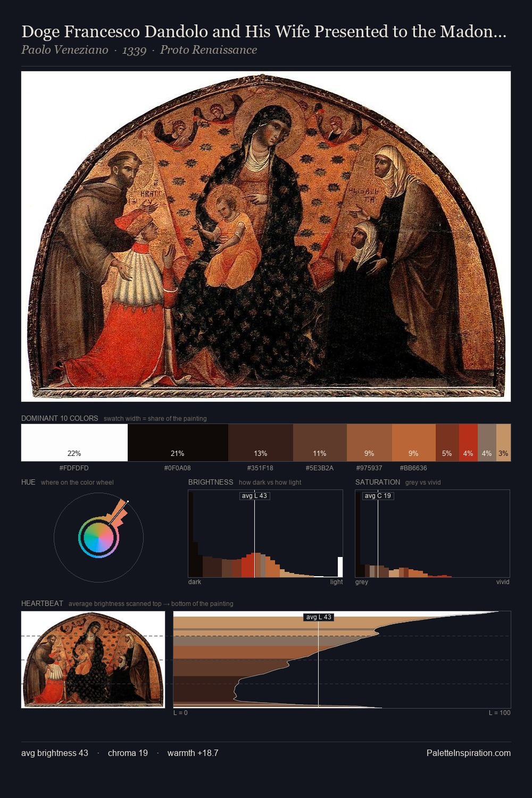Viewport: 532px width, 798px height.
Task: Click the HEARTBEAT section heading
Action: pyautogui.click(x=42, y=603)
